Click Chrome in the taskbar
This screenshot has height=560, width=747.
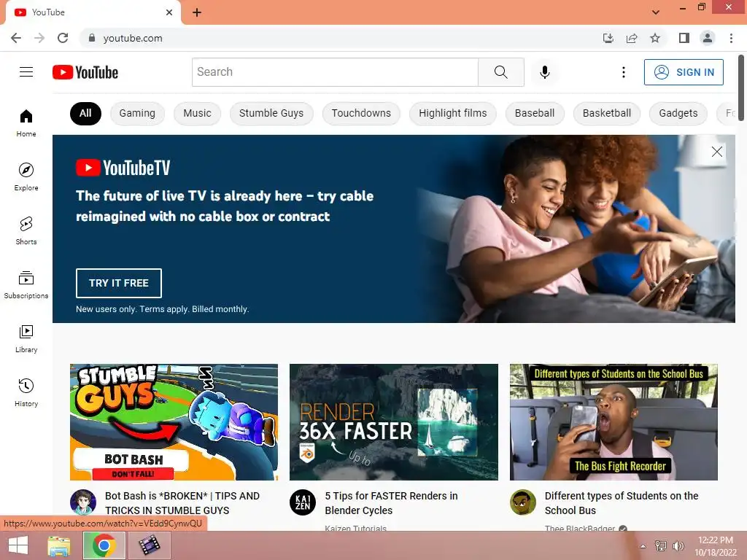[x=104, y=545]
